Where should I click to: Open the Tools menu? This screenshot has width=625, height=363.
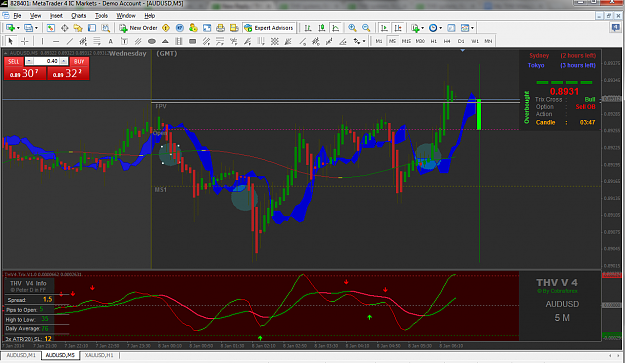click(101, 16)
